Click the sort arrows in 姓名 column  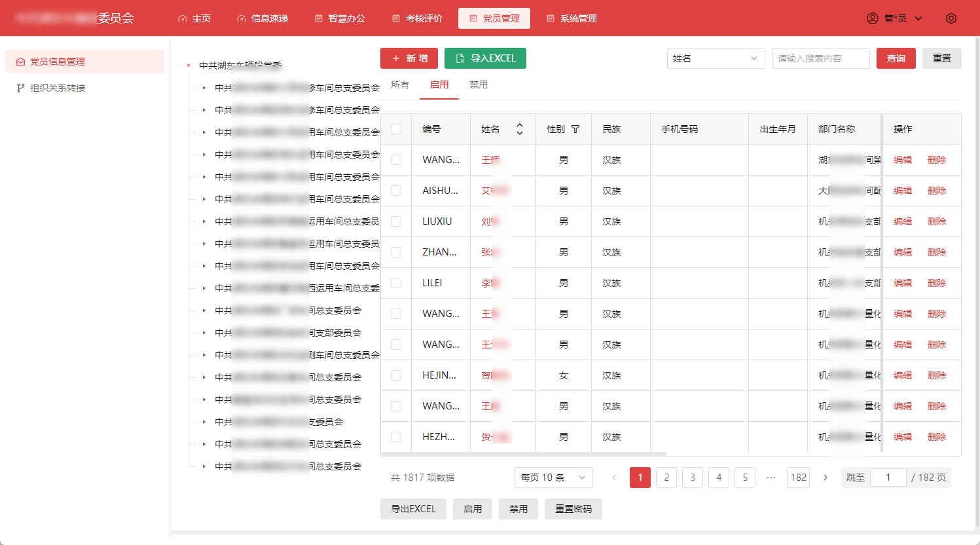520,129
